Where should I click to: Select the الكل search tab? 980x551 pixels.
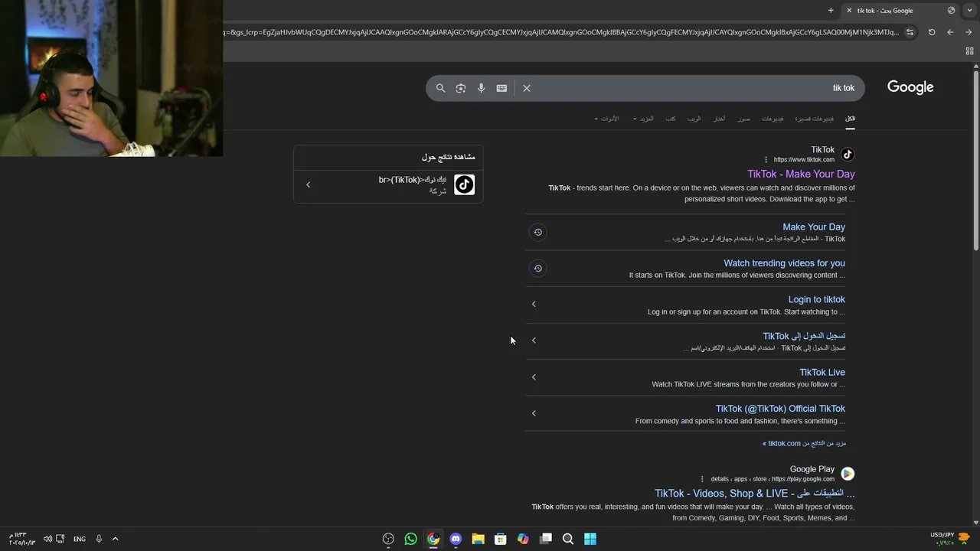[x=850, y=119]
